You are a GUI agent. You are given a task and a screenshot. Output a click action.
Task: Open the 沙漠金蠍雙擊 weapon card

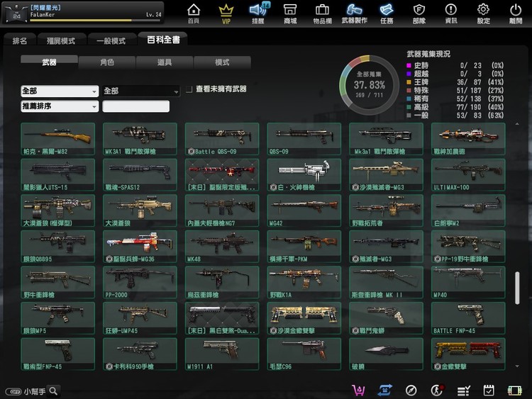pos(304,318)
